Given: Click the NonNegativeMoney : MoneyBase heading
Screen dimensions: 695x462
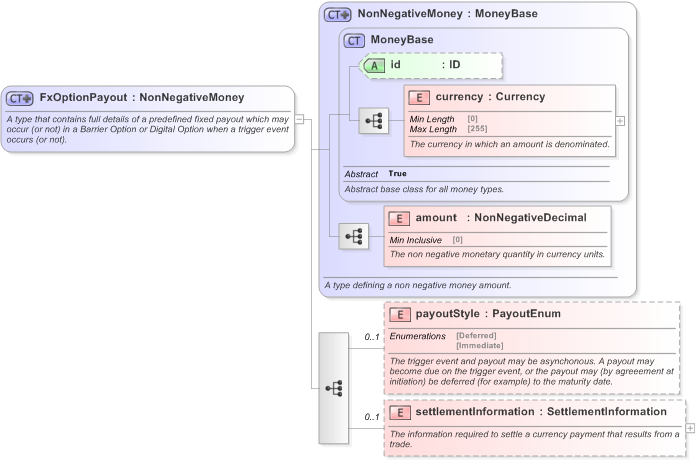Looking at the screenshot, I should (x=448, y=14).
